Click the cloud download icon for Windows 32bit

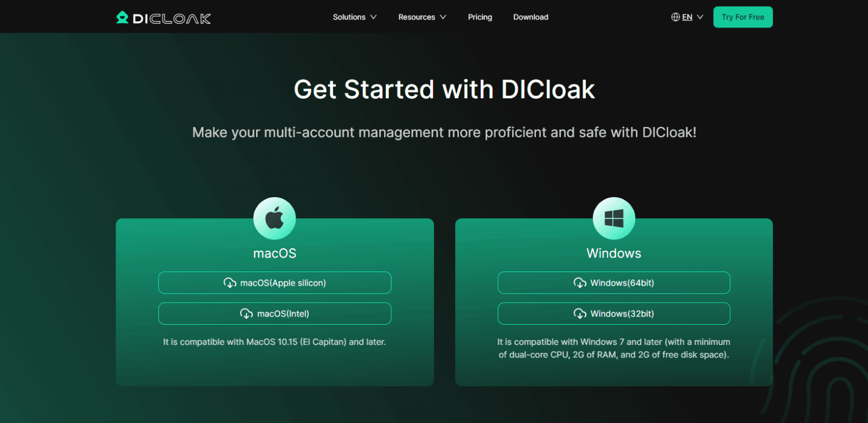[580, 314]
